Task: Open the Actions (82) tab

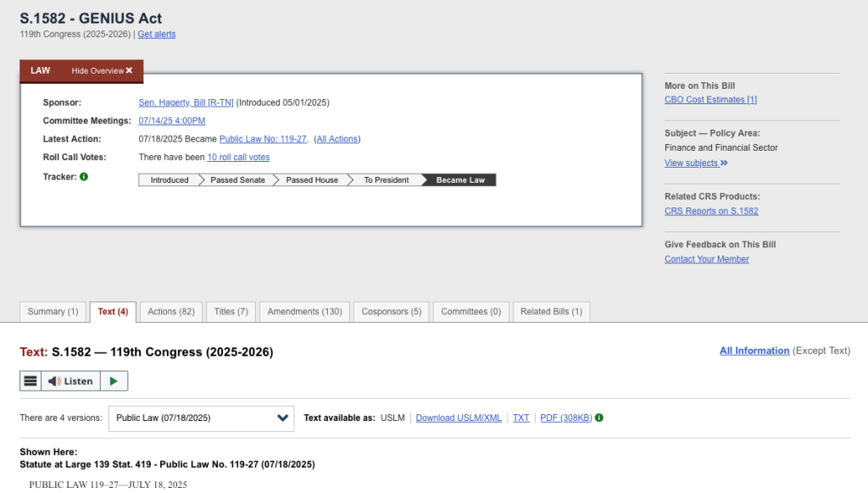Action: click(170, 312)
